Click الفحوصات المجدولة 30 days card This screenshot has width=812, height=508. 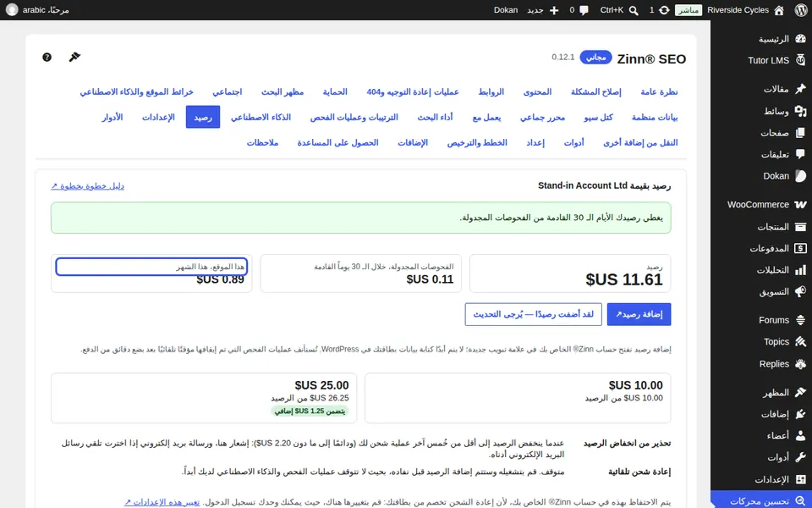[361, 273]
